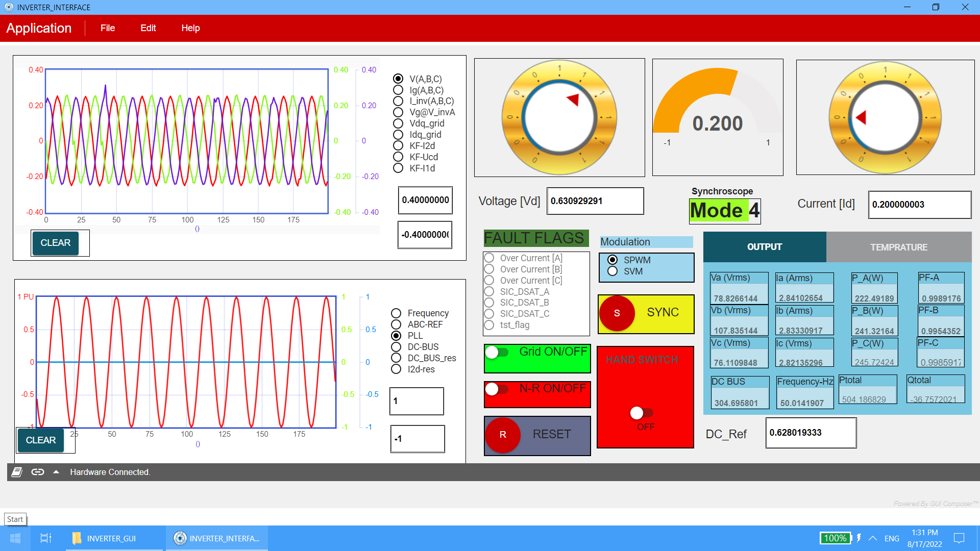
Task: Flip the HAND SWITCH toggle
Action: tap(641, 413)
